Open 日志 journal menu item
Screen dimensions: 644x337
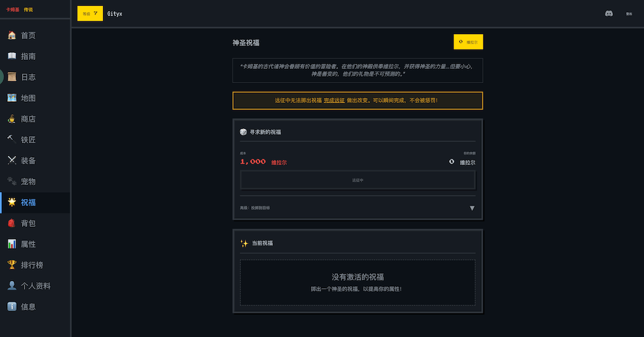tap(28, 77)
